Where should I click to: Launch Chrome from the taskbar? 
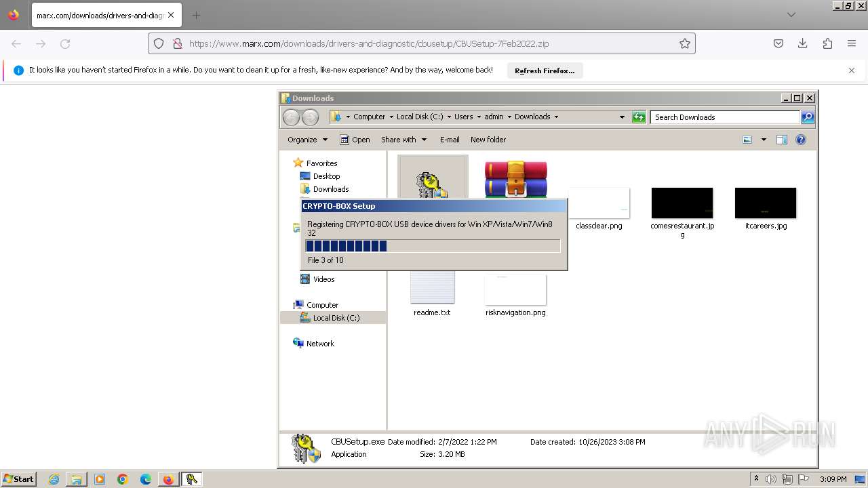[123, 479]
